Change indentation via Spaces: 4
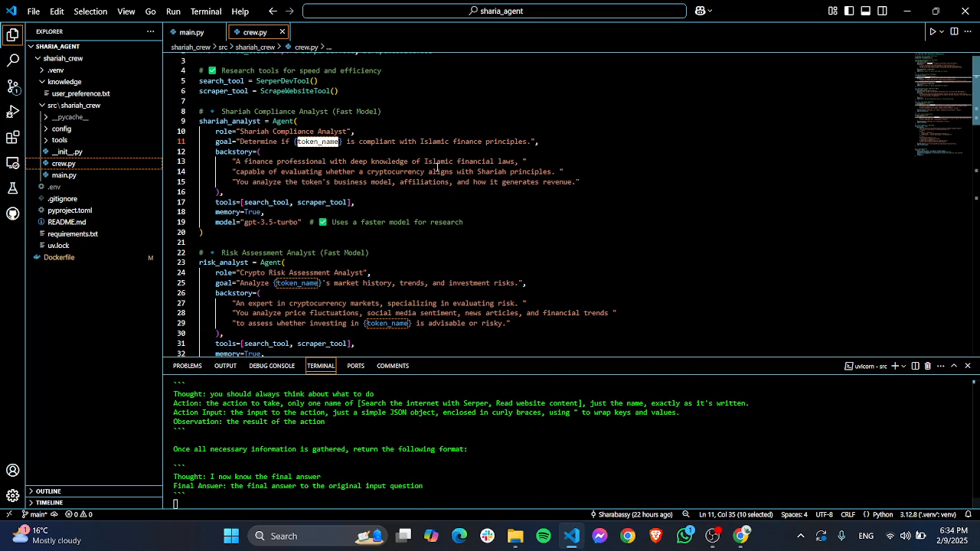The height and width of the screenshot is (551, 980). coord(794,514)
